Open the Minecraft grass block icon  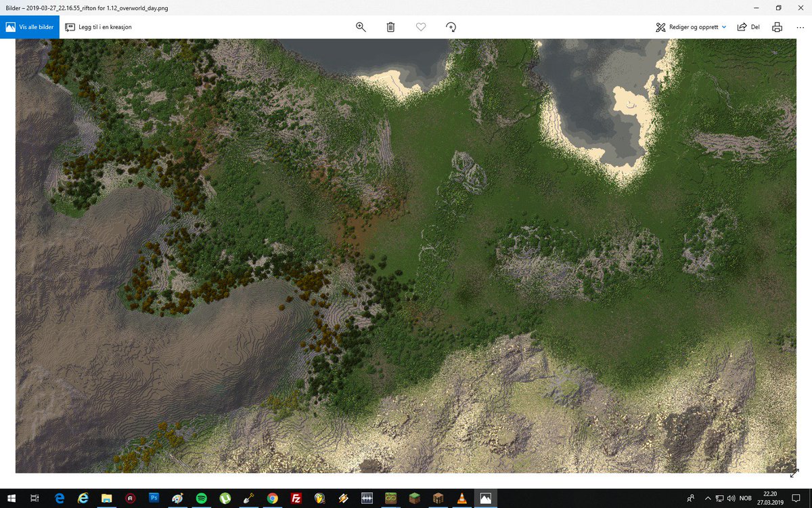[x=414, y=498]
